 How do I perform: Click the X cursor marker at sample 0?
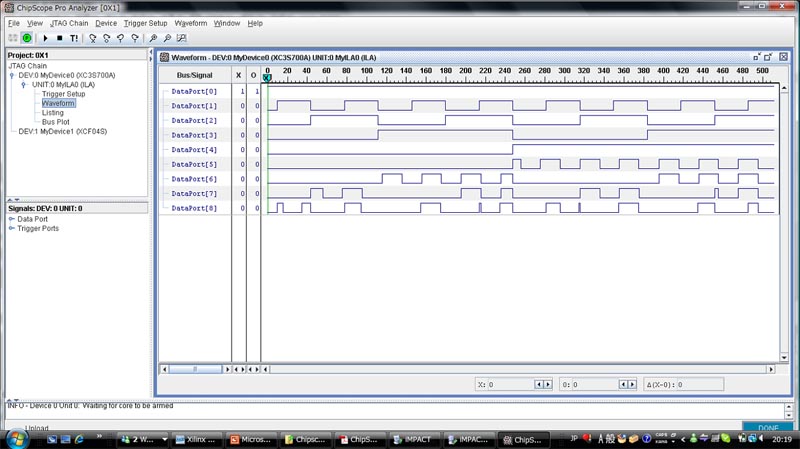[x=267, y=78]
